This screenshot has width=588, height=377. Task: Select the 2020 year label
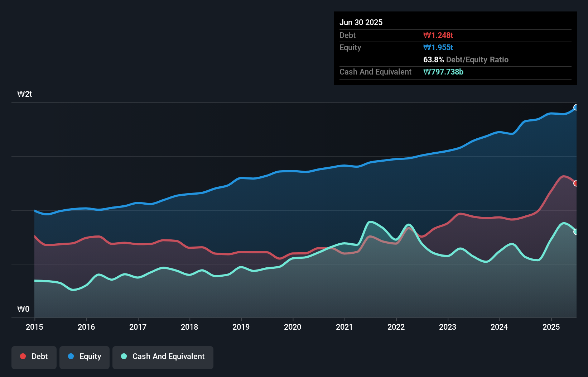[x=293, y=327]
